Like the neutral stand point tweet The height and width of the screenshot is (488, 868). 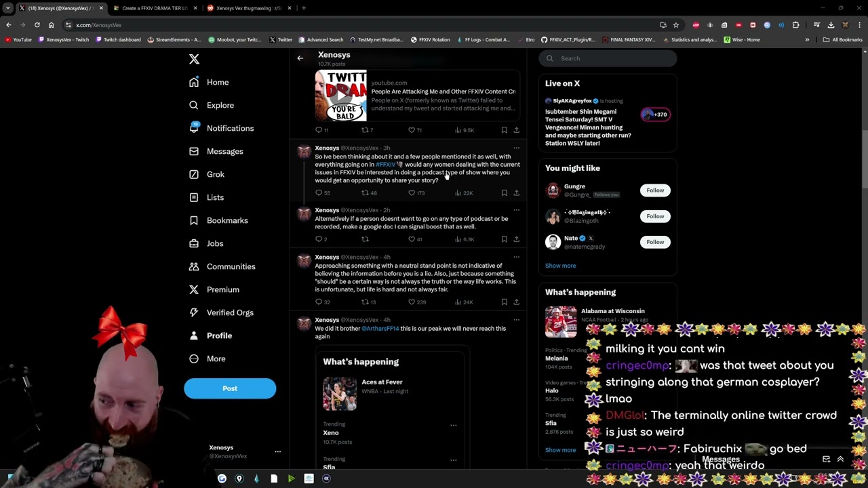coord(416,302)
